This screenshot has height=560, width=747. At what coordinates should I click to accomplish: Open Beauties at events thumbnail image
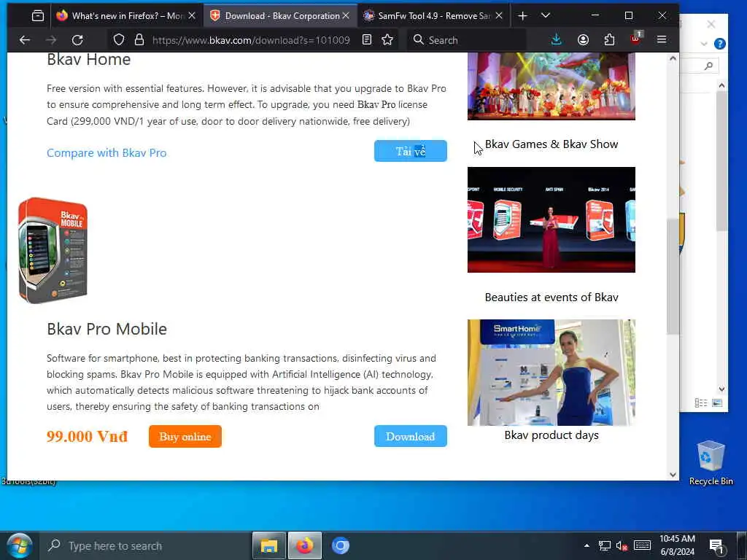[551, 220]
